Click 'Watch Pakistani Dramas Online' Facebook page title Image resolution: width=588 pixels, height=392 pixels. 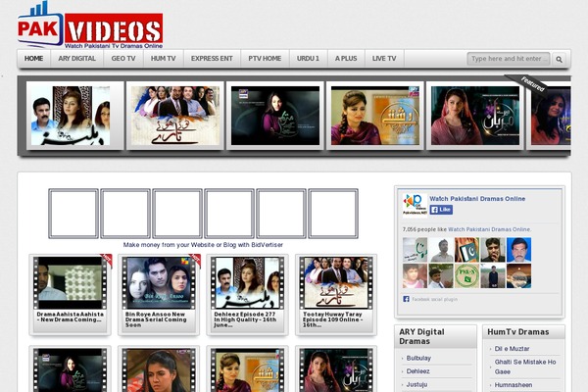477,199
